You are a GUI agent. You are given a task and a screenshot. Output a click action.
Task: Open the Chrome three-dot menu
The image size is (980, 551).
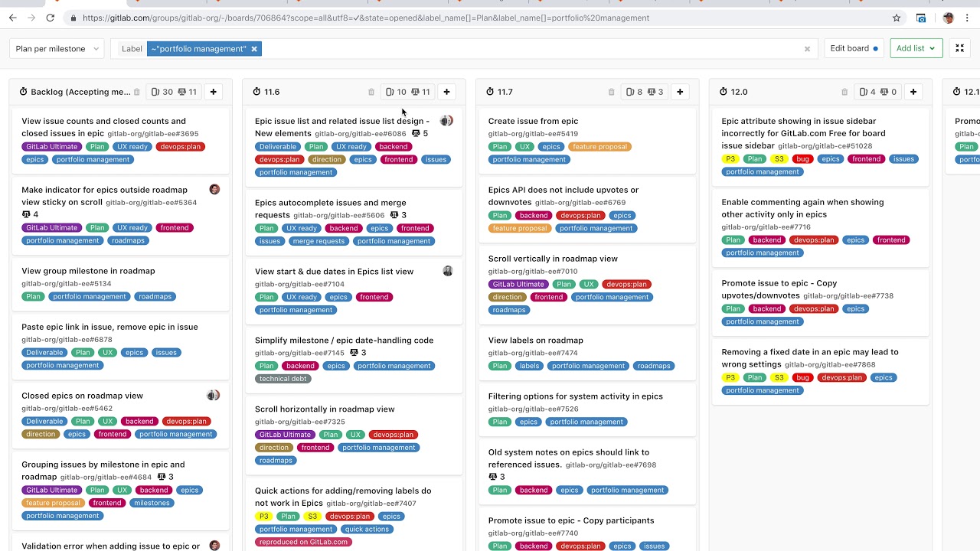[967, 18]
